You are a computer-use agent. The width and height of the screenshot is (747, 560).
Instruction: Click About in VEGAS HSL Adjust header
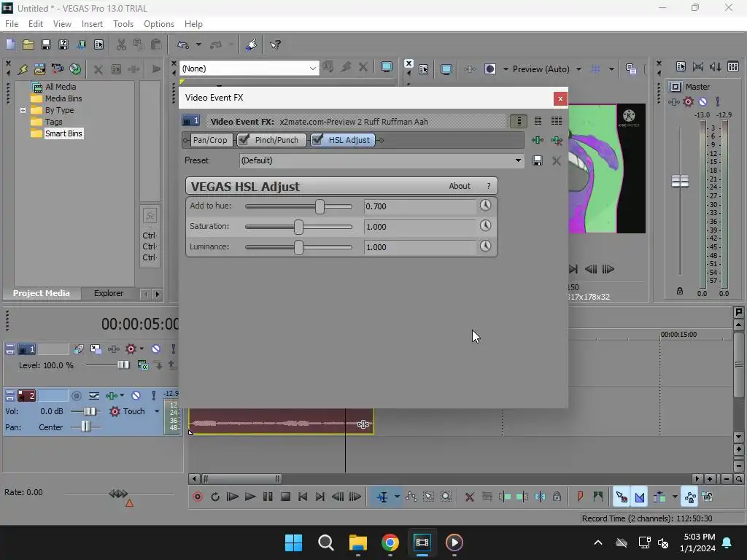pyautogui.click(x=460, y=186)
